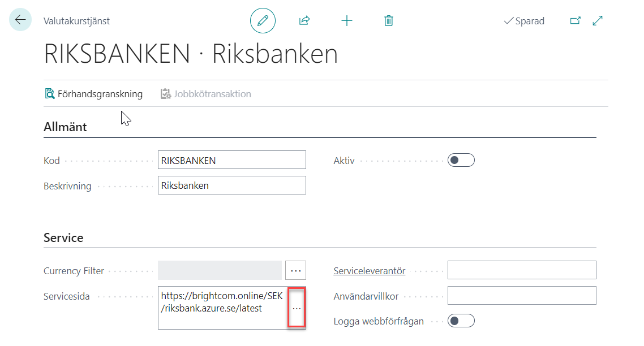Click the RIKSBANKEN · Riksbanken page title
This screenshot has height=346, width=644.
191,54
